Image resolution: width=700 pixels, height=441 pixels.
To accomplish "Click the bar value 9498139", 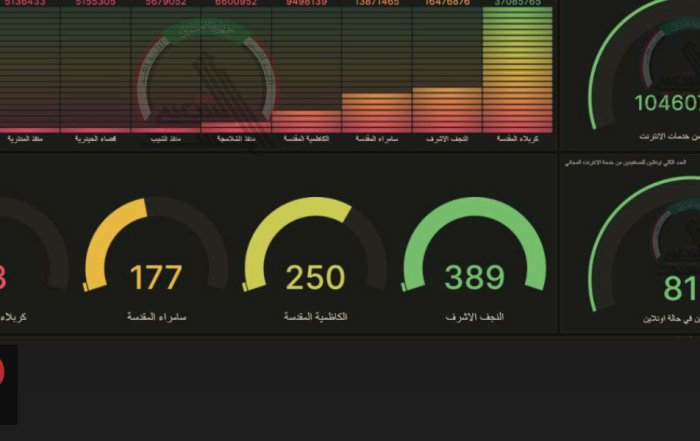I will [x=306, y=3].
